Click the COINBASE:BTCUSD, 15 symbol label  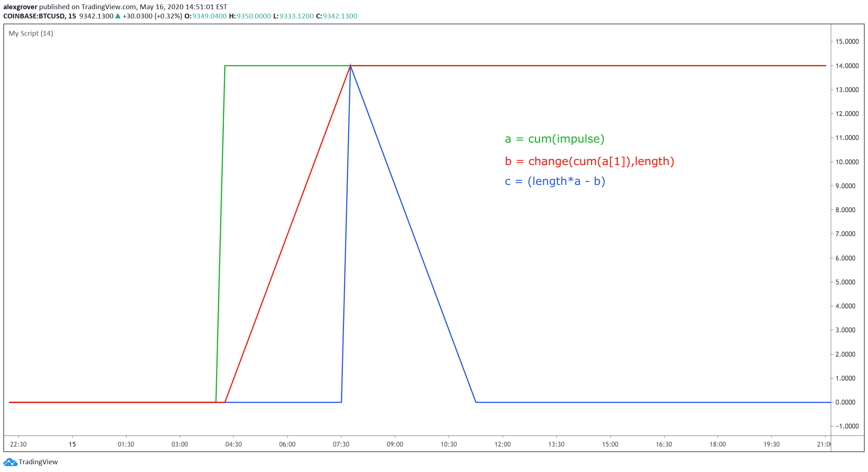(40, 16)
